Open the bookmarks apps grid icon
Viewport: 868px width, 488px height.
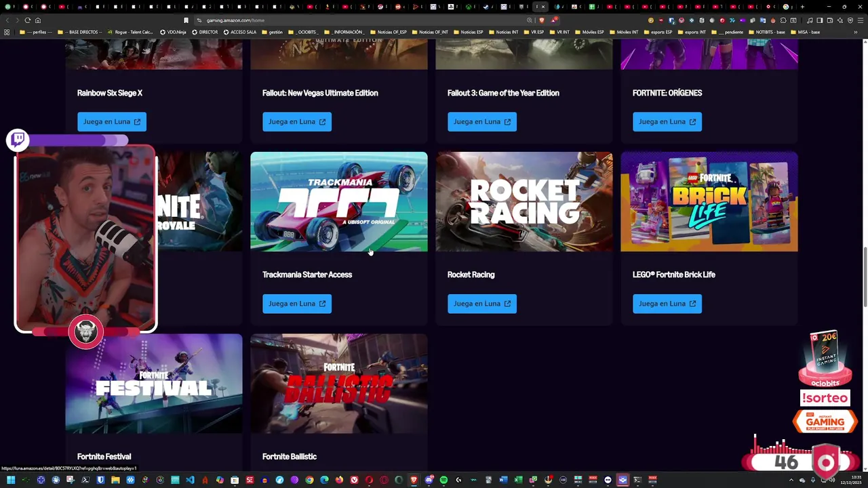pos(7,32)
